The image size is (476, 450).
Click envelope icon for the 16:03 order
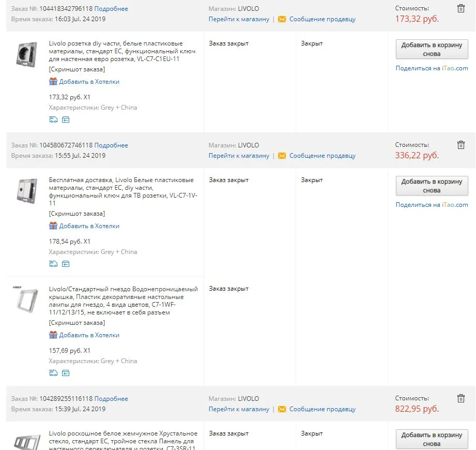[282, 19]
